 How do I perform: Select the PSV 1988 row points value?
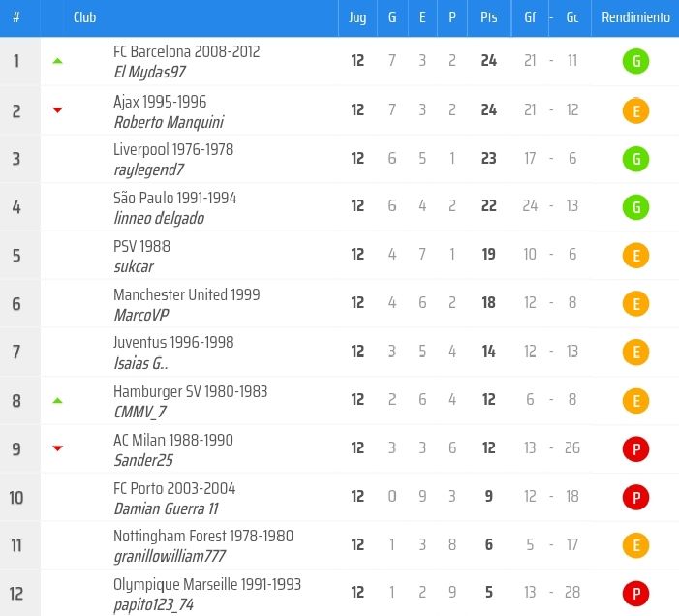(x=488, y=255)
